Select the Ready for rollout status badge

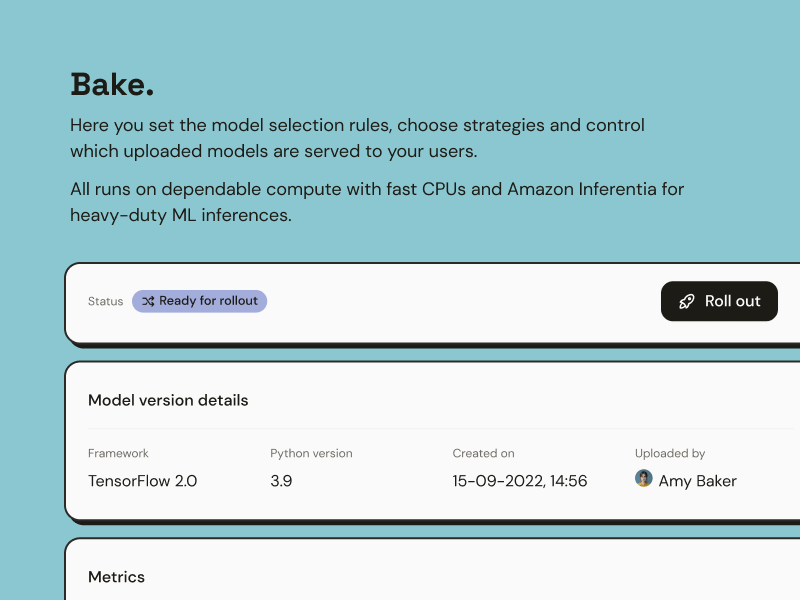click(x=199, y=301)
